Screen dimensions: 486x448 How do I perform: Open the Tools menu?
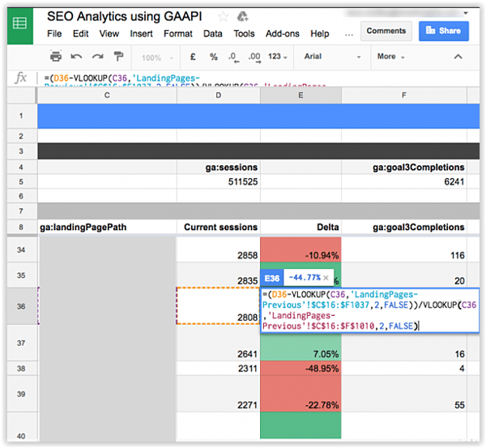click(x=244, y=33)
